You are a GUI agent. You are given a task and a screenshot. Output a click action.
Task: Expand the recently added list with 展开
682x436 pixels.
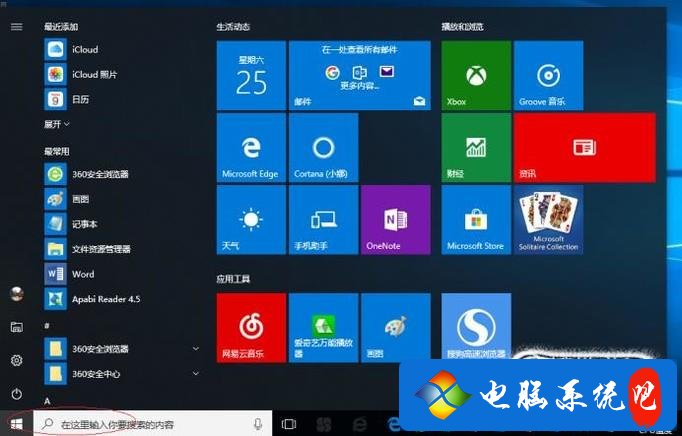(57, 124)
